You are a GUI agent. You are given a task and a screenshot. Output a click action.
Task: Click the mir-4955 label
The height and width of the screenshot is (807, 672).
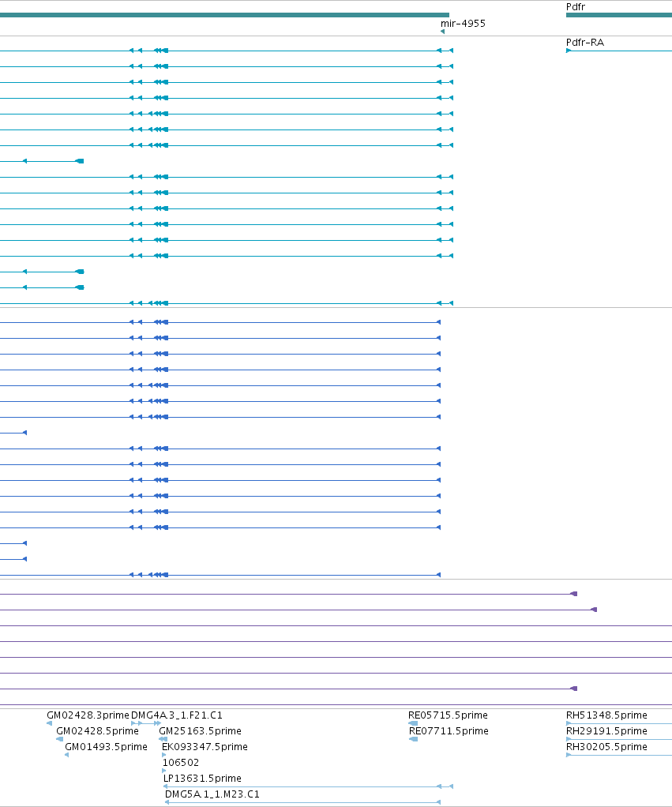point(463,23)
